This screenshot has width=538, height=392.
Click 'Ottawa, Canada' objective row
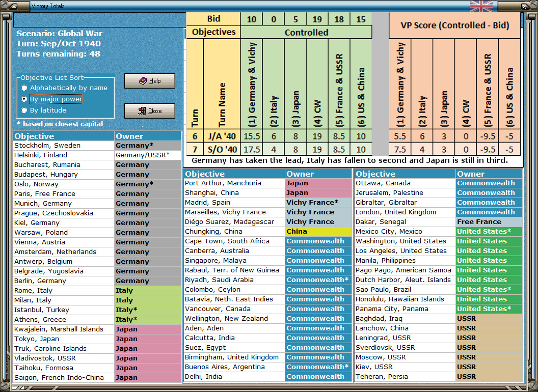click(x=439, y=183)
